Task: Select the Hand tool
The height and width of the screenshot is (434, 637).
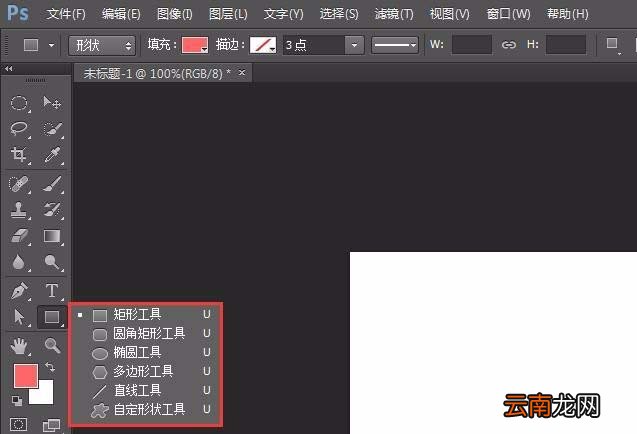Action: coord(19,346)
